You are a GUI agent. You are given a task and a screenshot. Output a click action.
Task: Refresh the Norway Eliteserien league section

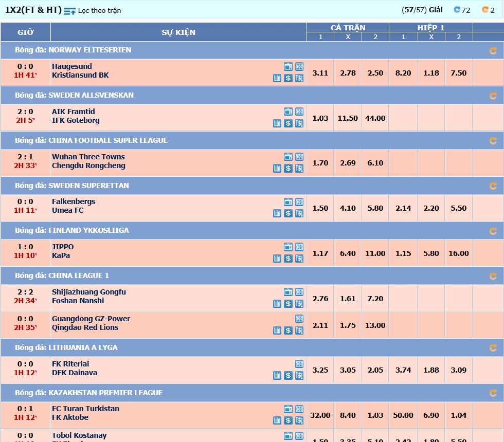tap(493, 50)
